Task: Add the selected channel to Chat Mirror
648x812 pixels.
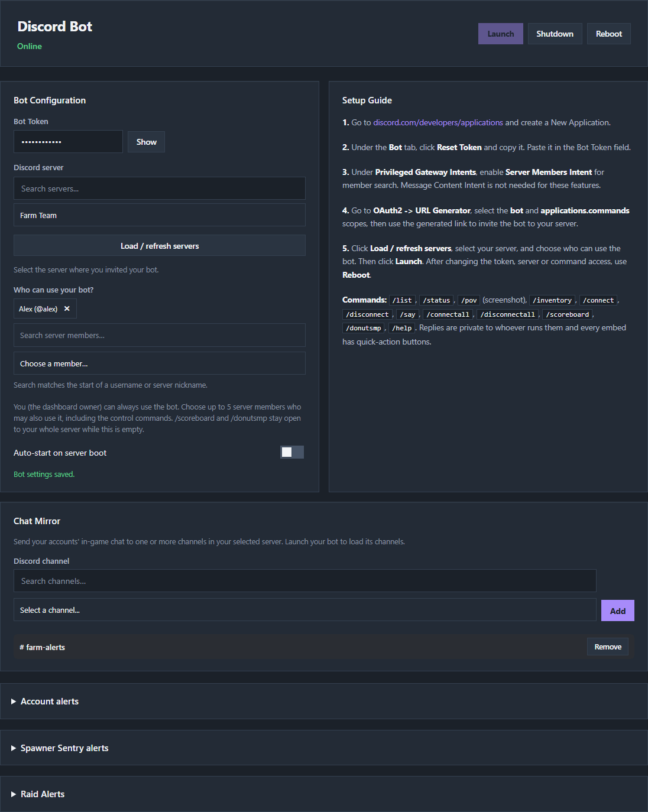Action: (618, 610)
